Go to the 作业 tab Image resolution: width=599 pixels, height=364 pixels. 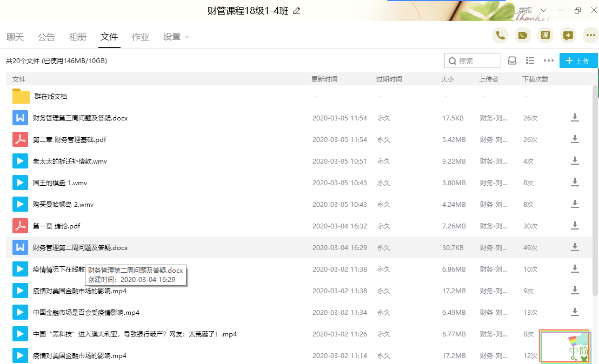pyautogui.click(x=141, y=37)
